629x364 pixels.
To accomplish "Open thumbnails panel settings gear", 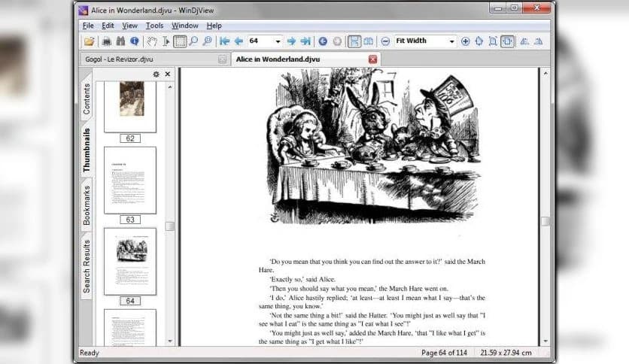I will coord(156,74).
